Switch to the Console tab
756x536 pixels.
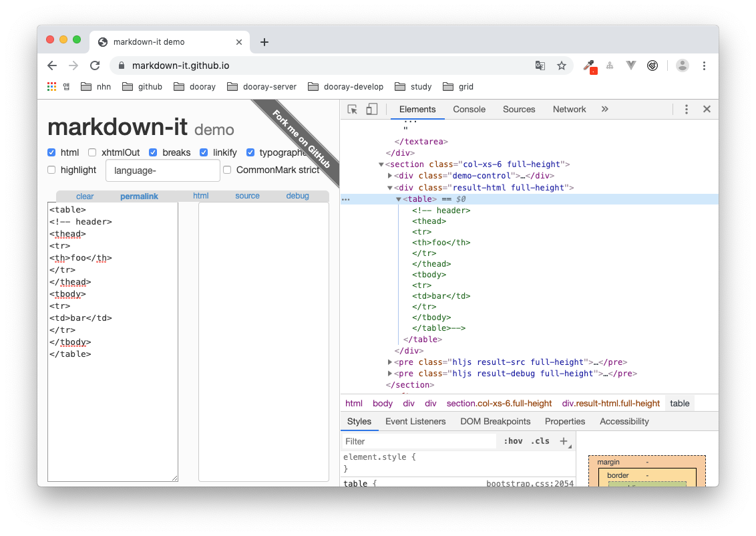click(469, 109)
